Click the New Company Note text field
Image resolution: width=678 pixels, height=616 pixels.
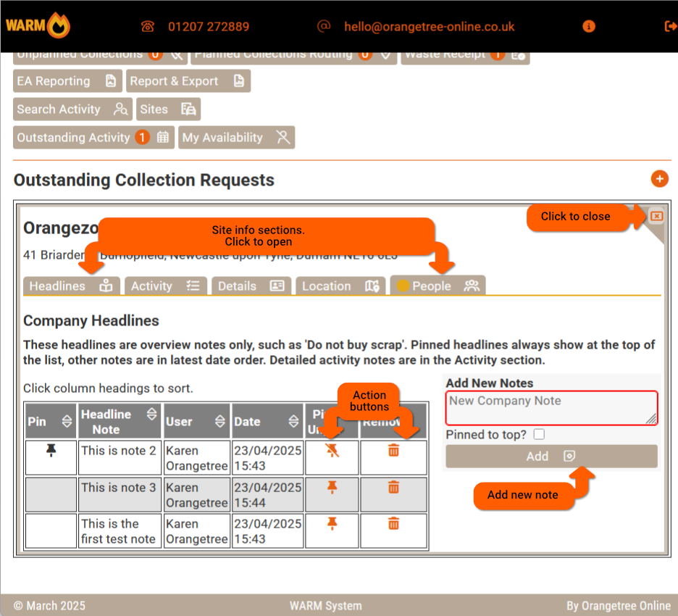tap(551, 408)
